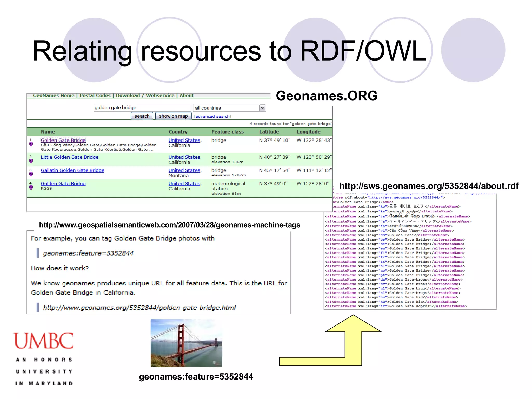Click the map marker icon beside result 1

[x=31, y=144]
